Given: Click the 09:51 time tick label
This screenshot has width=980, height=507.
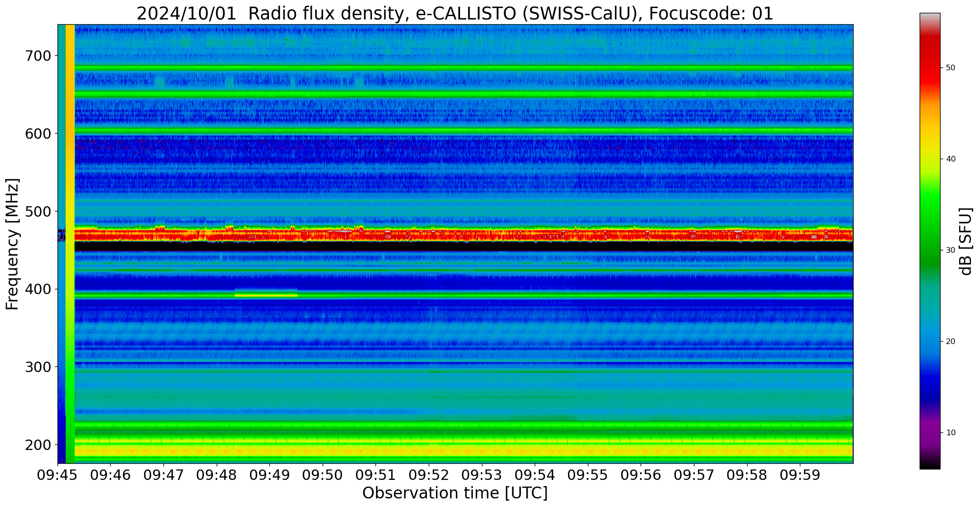Looking at the screenshot, I should (x=376, y=476).
